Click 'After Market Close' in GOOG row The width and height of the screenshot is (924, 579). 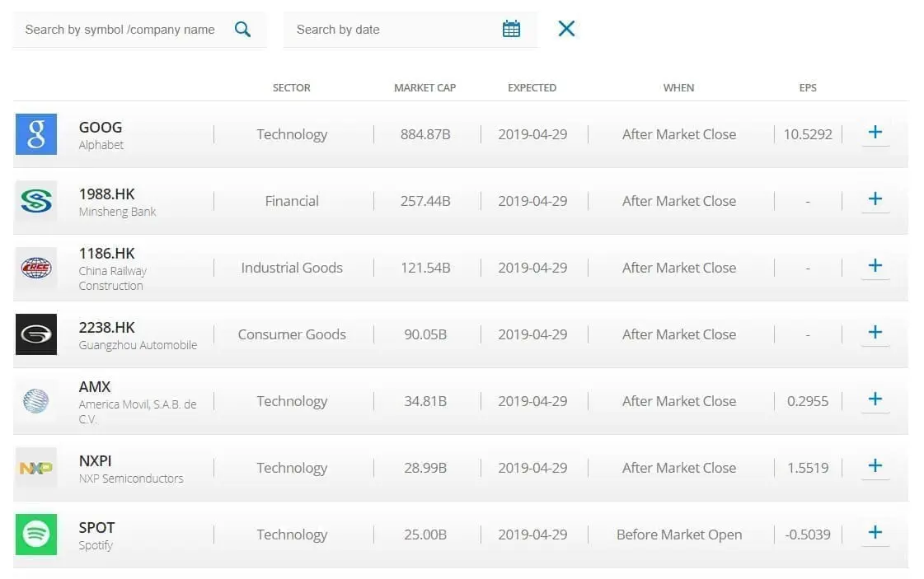[x=679, y=134]
